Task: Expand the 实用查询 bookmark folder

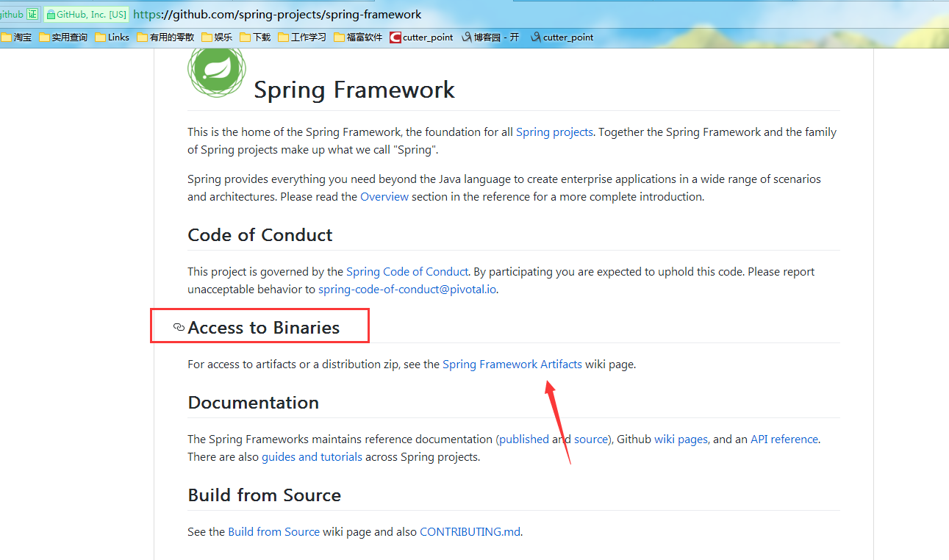Action: pos(63,37)
